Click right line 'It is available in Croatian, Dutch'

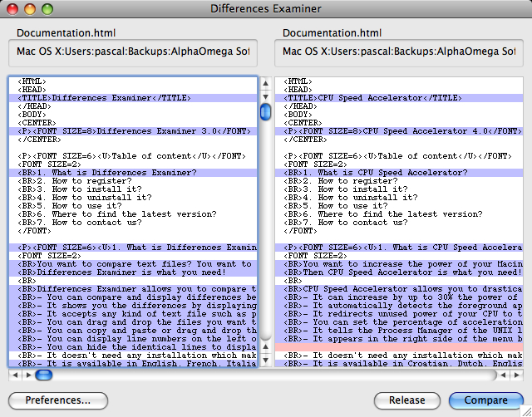point(399,364)
